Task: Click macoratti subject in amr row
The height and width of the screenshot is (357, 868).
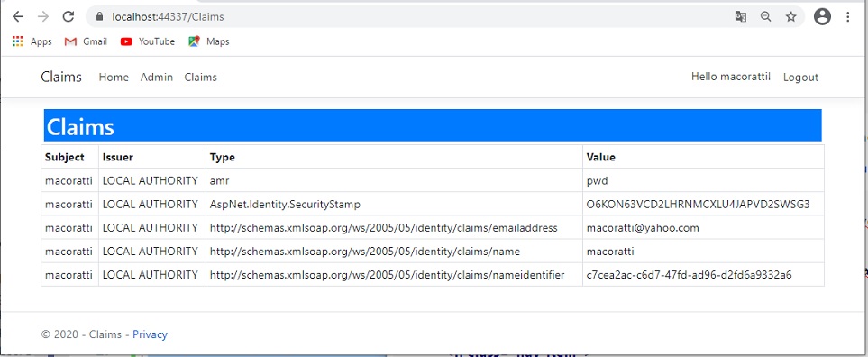Action: click(69, 180)
